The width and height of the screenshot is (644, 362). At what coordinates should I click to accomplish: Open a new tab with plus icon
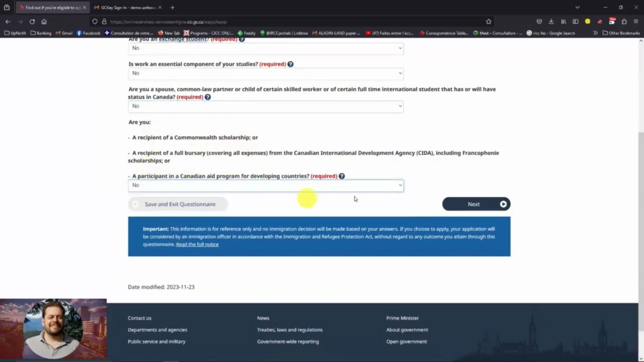click(x=173, y=8)
